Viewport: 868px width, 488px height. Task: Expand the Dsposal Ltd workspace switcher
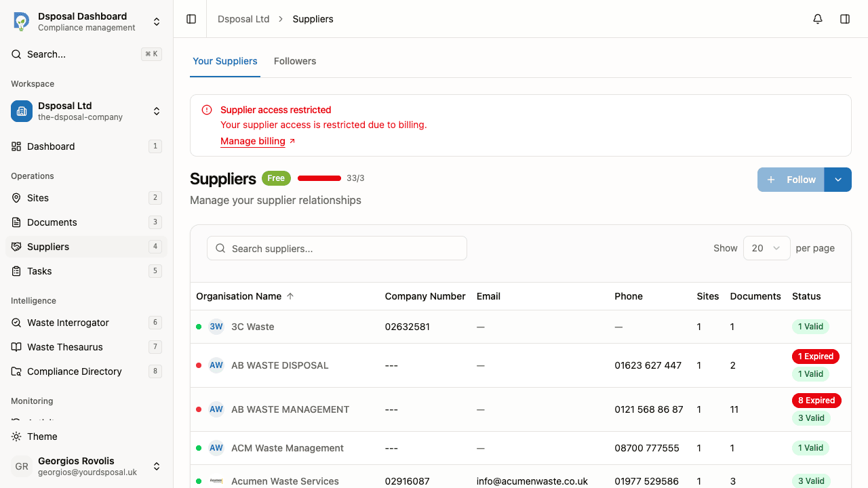[x=157, y=111]
